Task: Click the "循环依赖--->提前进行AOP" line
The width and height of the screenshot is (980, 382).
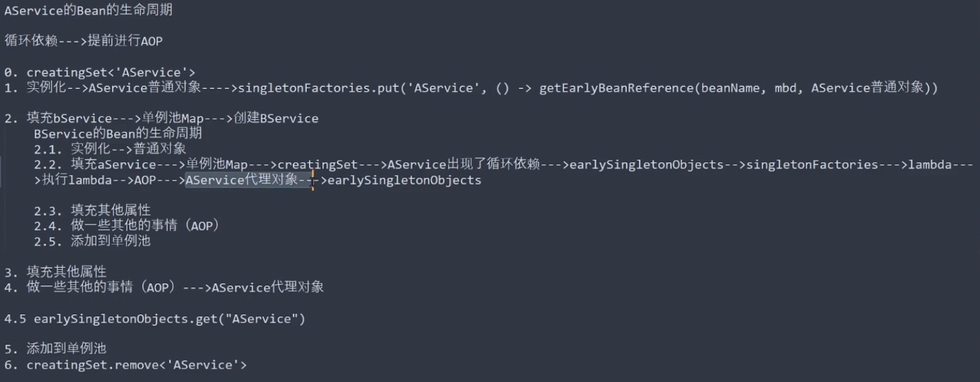Action: tap(84, 41)
